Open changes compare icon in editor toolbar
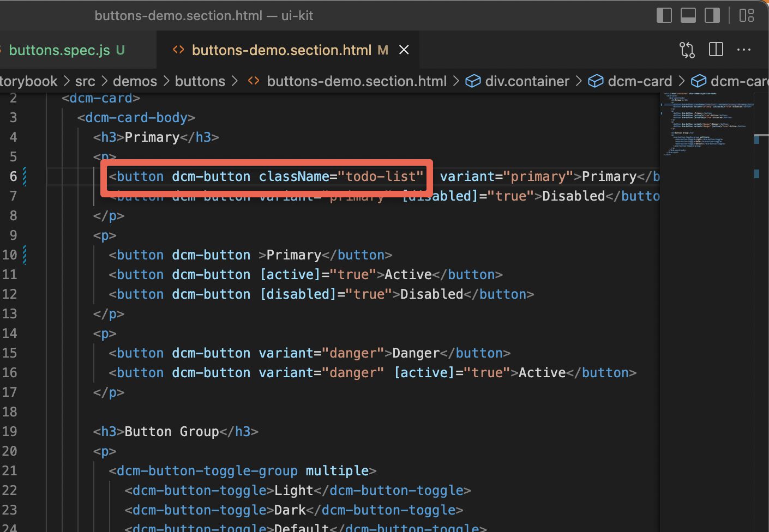The height and width of the screenshot is (532, 769). click(687, 50)
